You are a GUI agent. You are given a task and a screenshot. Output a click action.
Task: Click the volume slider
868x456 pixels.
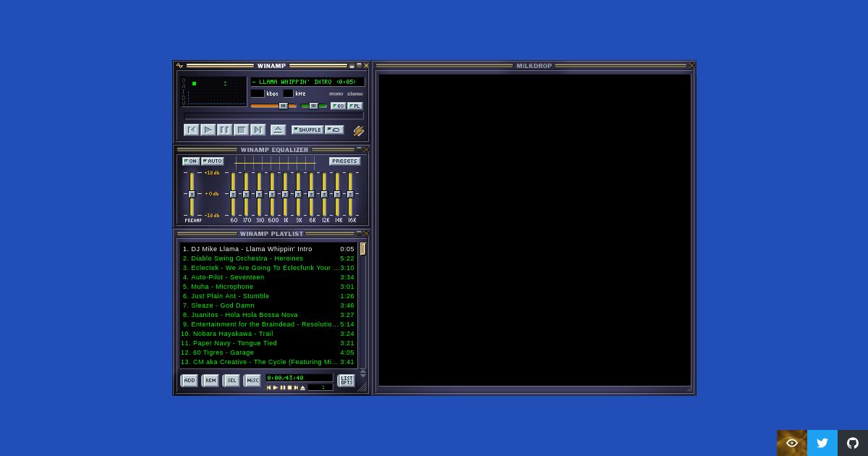[x=274, y=106]
